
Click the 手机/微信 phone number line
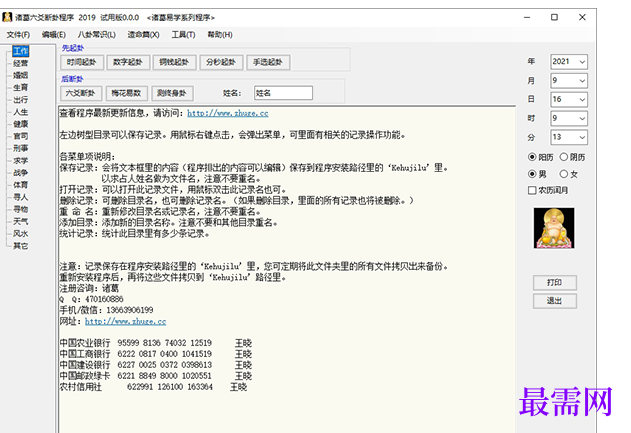click(x=106, y=310)
